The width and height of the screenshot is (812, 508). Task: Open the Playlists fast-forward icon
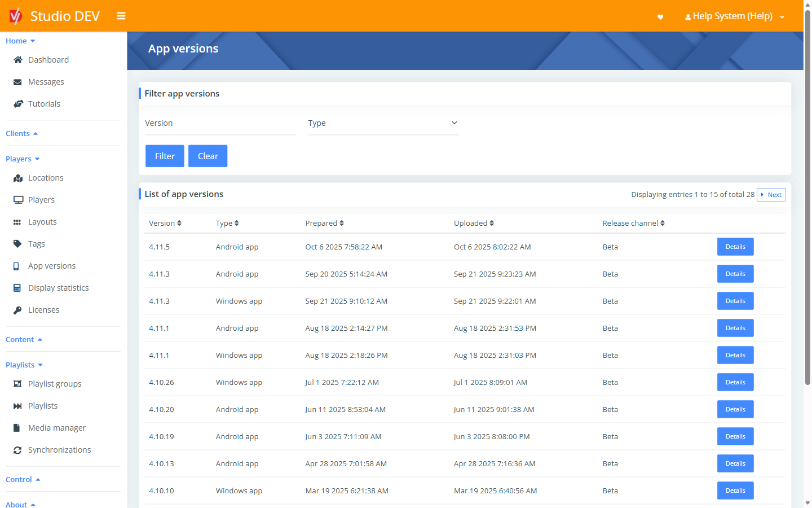click(x=17, y=406)
